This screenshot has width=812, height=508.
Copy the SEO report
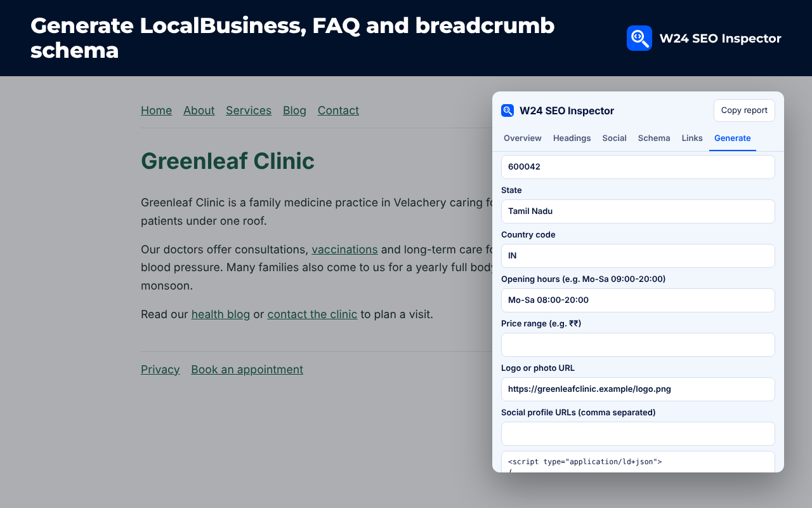(x=744, y=110)
